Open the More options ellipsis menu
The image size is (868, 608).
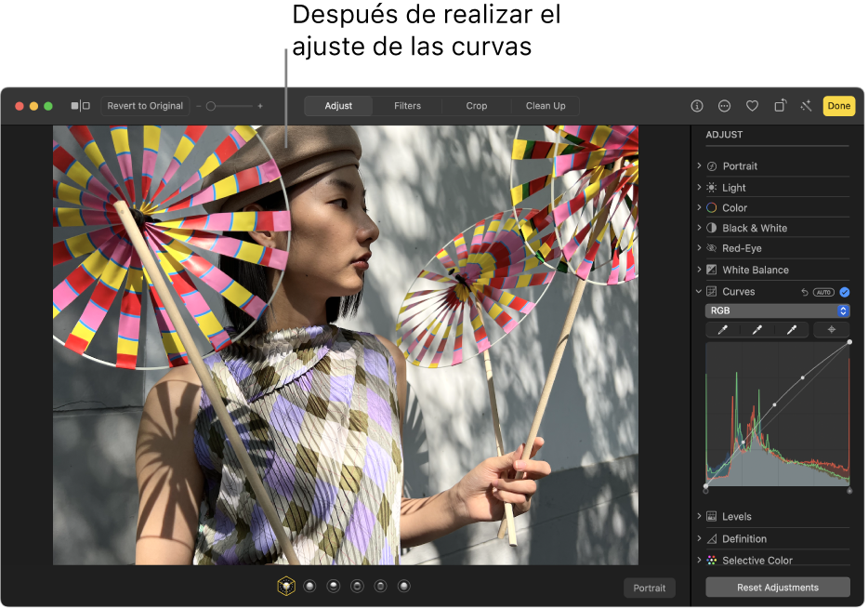(725, 106)
